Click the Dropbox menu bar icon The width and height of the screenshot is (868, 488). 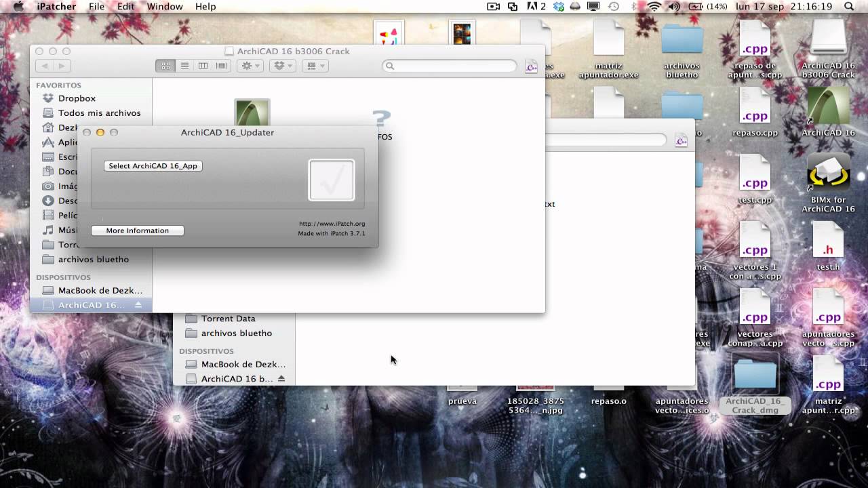[x=559, y=7]
